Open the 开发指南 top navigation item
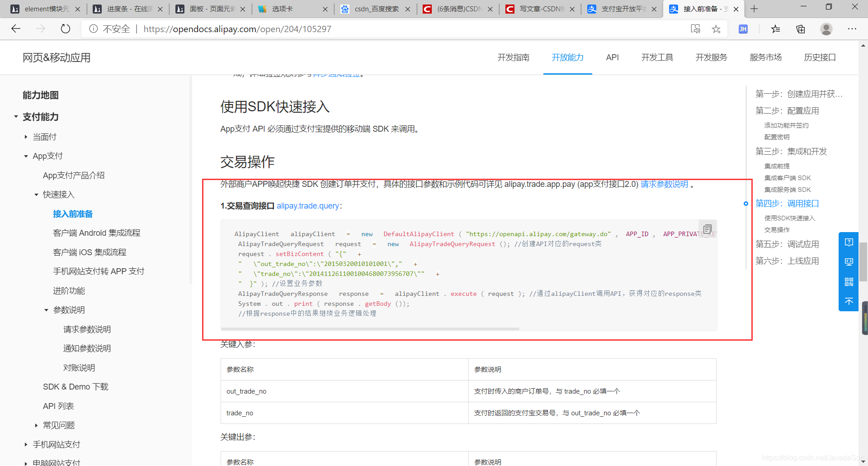868x466 pixels. 513,57
